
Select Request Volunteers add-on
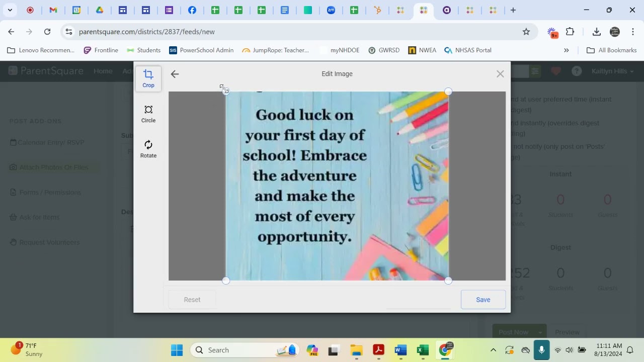(x=45, y=242)
